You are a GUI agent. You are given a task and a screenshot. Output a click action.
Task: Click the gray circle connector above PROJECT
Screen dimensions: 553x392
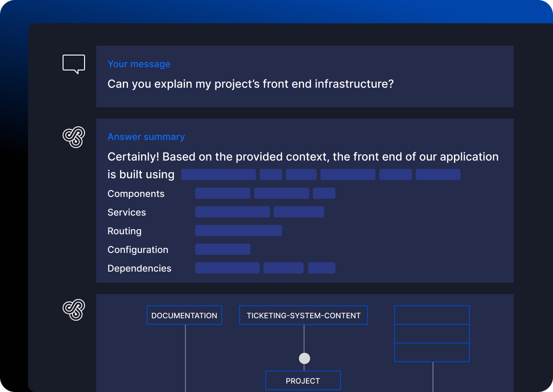pyautogui.click(x=304, y=358)
